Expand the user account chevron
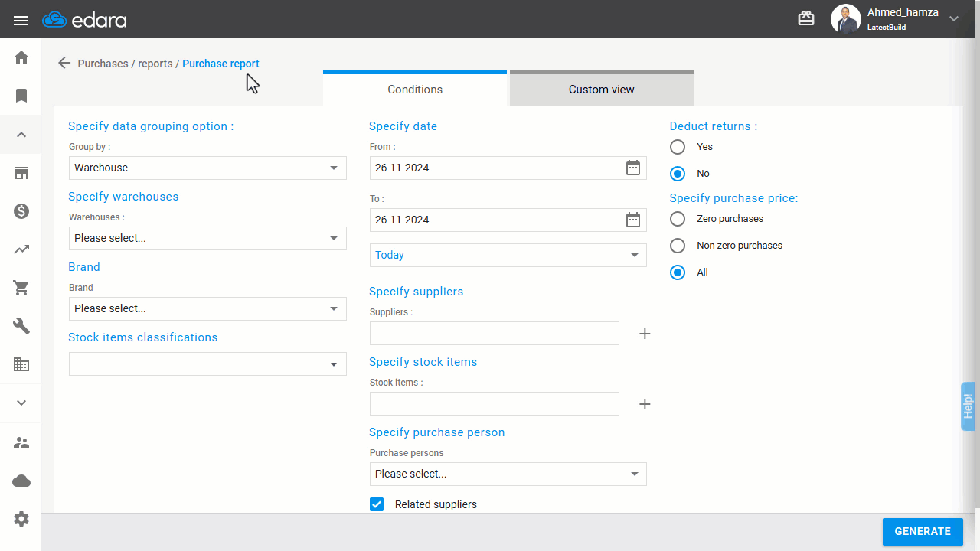The width and height of the screenshot is (980, 551). (x=954, y=19)
